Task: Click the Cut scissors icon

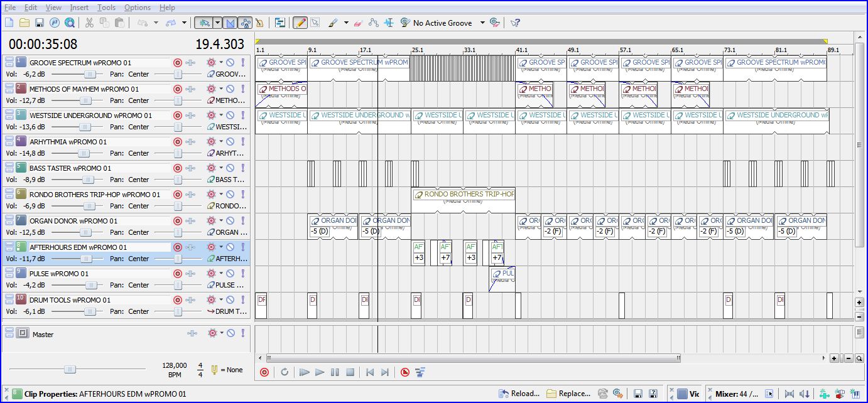Action: point(89,23)
